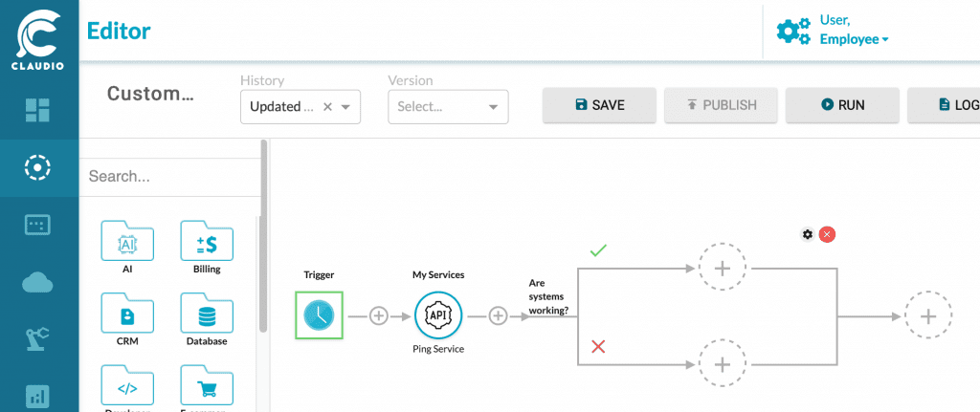Click the 'Are systems working?' condition label
The width and height of the screenshot is (980, 412).
(x=548, y=296)
